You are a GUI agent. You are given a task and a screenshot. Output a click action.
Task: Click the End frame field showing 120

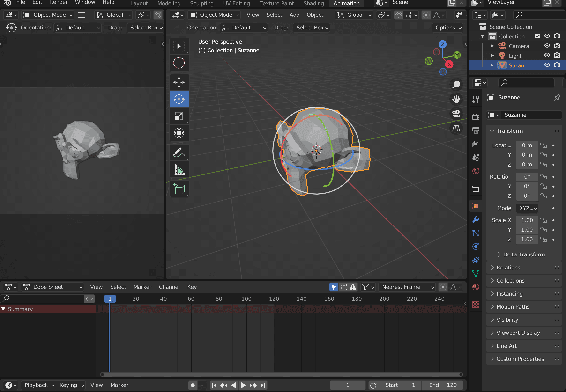[x=442, y=385]
